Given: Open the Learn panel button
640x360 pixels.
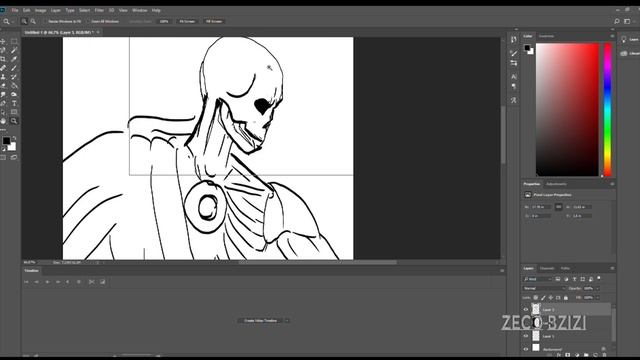Looking at the screenshot, I should [x=630, y=39].
